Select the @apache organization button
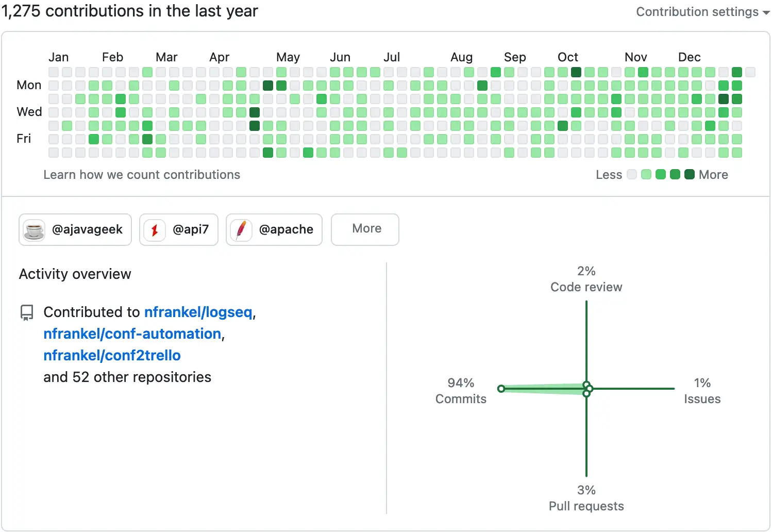 coord(274,230)
